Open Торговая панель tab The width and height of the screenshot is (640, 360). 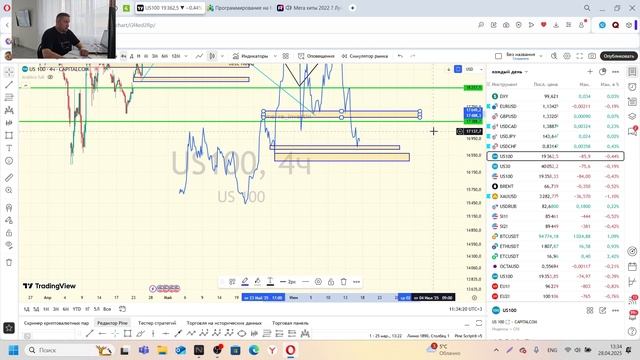(290, 323)
